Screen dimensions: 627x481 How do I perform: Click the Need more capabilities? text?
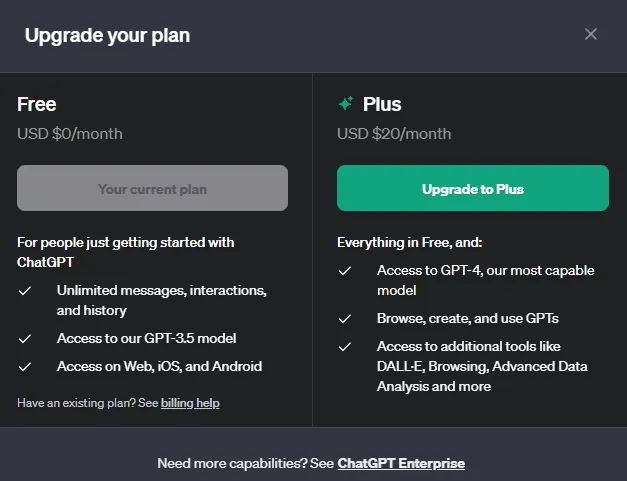232,463
